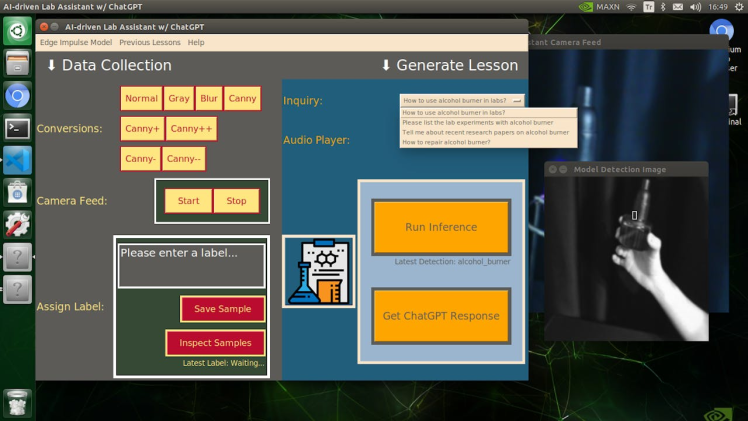Click Get ChatGPT Response button

tap(441, 316)
